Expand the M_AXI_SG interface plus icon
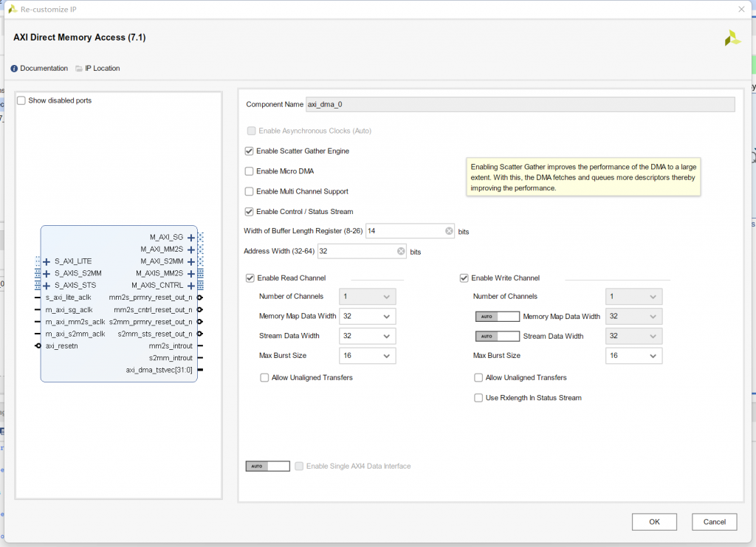This screenshot has width=756, height=547. [x=191, y=238]
